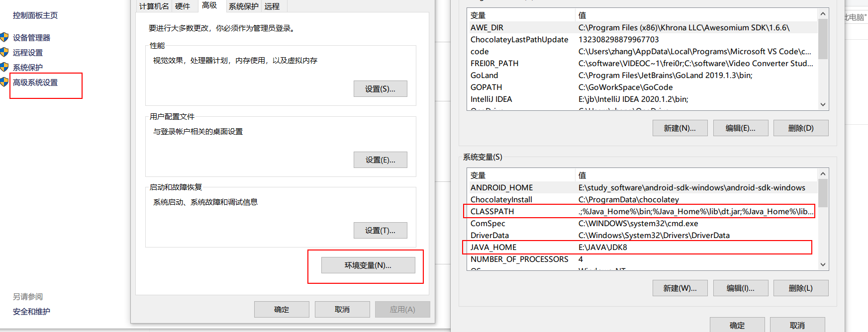This screenshot has width=868, height=332.
Task: Click shield icon beside 系统保护
Action: coord(4,67)
